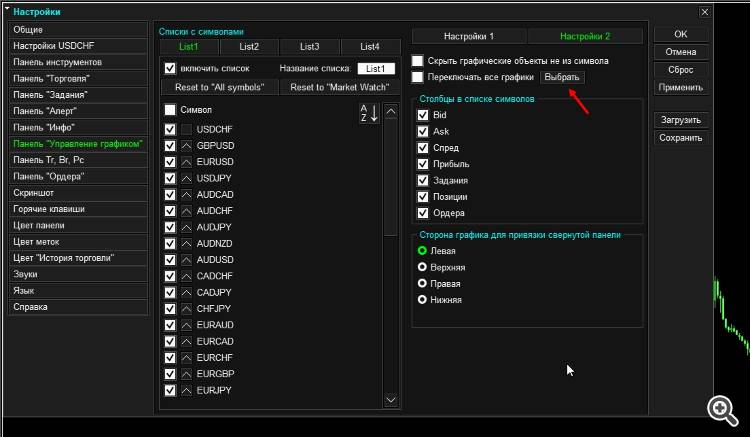The width and height of the screenshot is (750, 437).
Task: Click the A-Z sort icon
Action: click(369, 113)
